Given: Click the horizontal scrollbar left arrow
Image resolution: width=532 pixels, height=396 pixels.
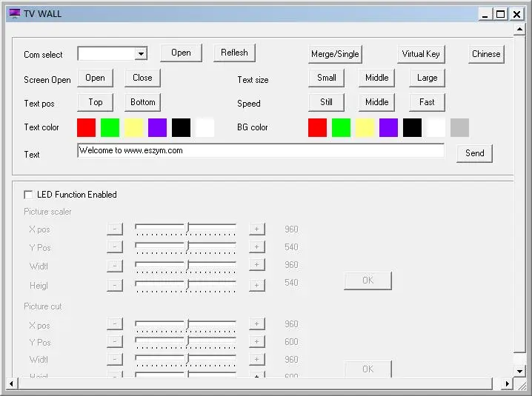Looking at the screenshot, I should click(11, 384).
